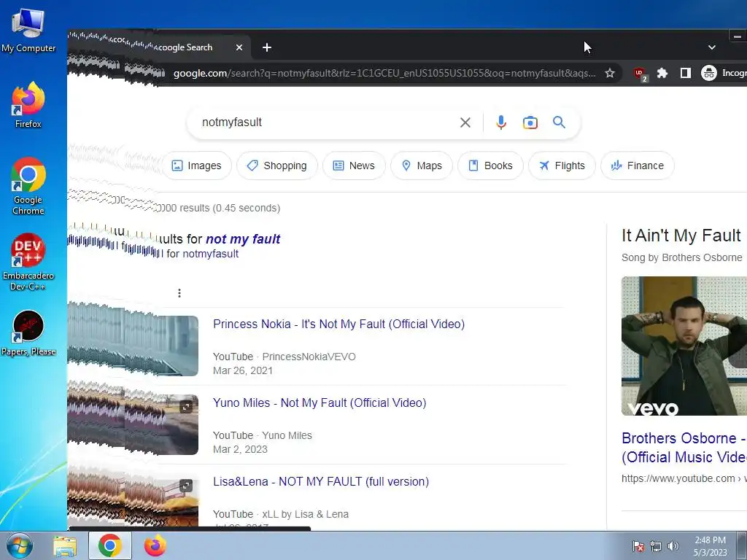Click Princess Nokia video thumbnail
The height and width of the screenshot is (560, 747).
tap(133, 346)
